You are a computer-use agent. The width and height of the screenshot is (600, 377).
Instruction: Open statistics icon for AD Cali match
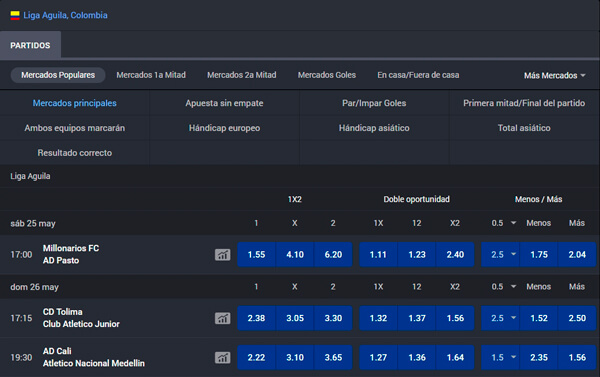[x=222, y=357]
